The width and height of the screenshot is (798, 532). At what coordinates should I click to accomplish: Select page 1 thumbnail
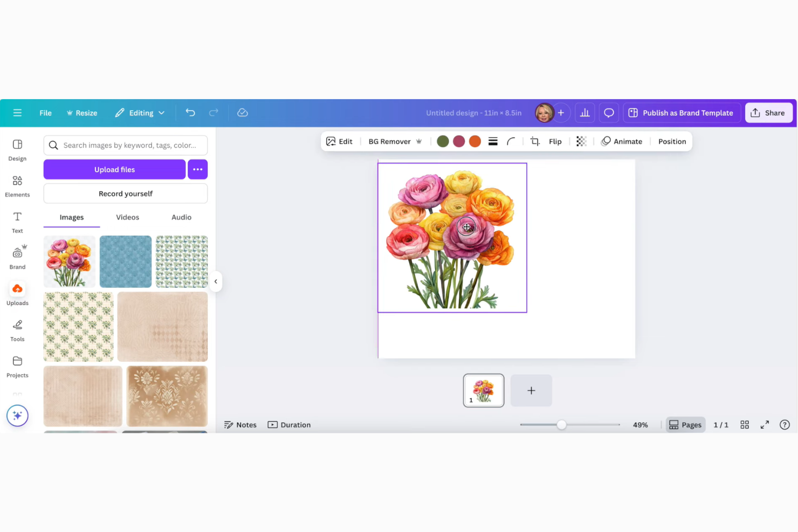point(484,390)
